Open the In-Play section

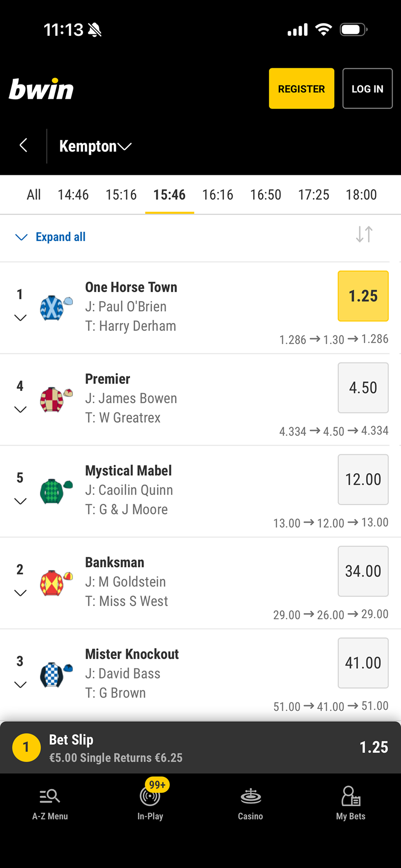pos(150,803)
